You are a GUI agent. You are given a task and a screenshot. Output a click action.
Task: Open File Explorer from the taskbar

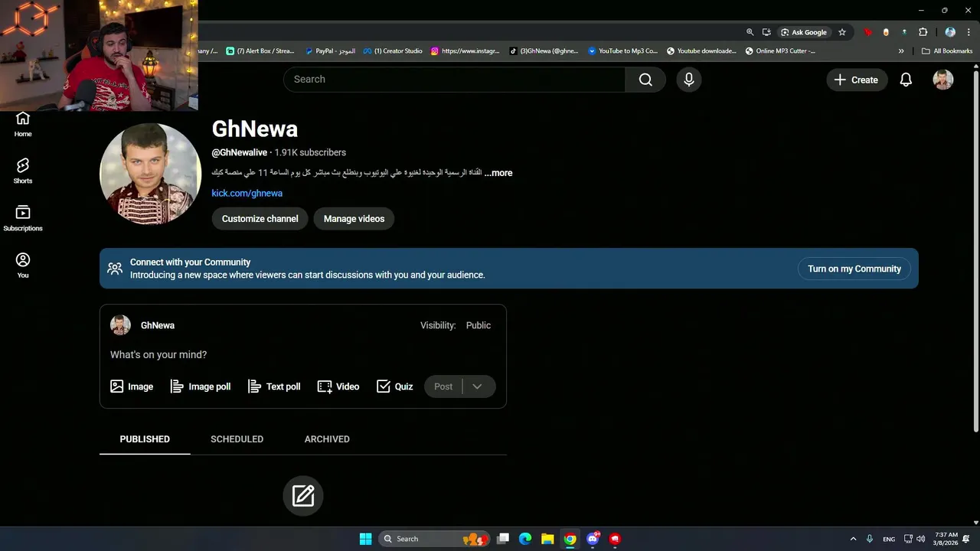point(547,539)
